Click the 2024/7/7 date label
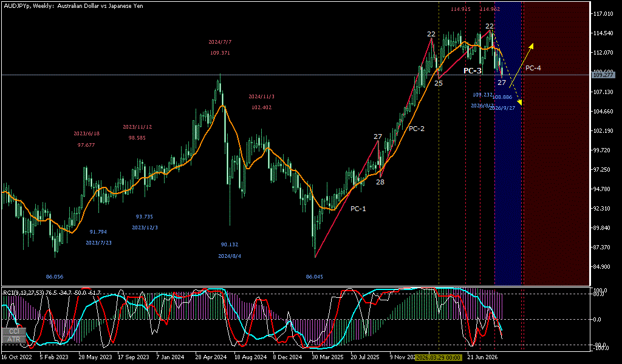The image size is (622, 364). coord(220,42)
